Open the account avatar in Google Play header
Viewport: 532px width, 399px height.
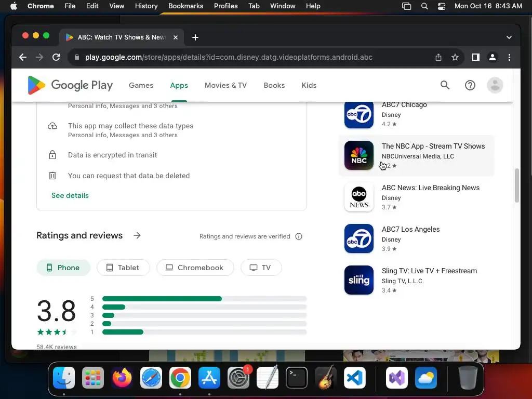[x=495, y=85]
